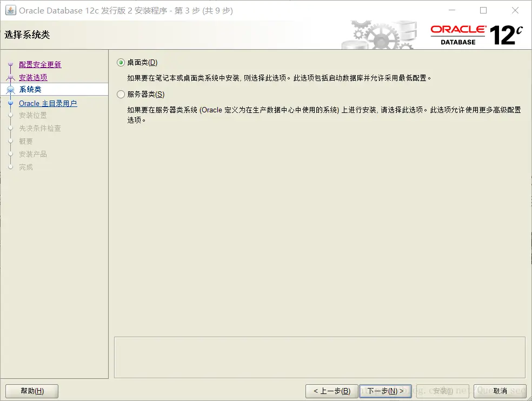Click the 帮助(H) button
The width and height of the screenshot is (532, 401).
pyautogui.click(x=32, y=391)
